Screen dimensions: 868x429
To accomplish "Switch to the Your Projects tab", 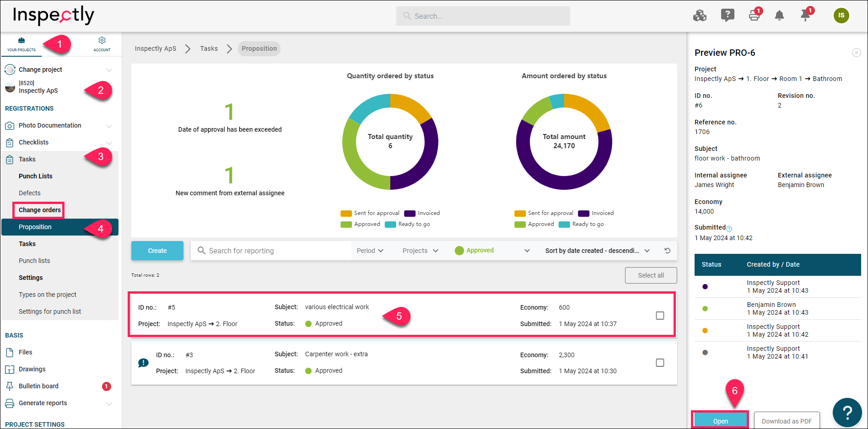I will point(22,44).
